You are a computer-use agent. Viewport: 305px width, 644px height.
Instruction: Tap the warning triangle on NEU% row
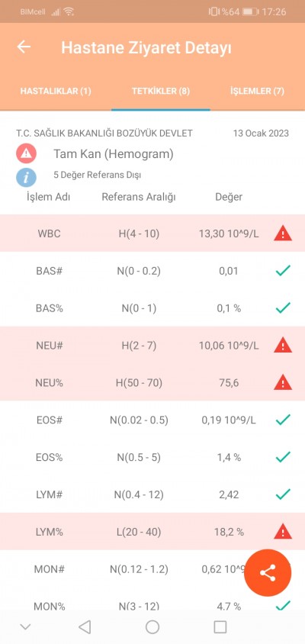283,383
